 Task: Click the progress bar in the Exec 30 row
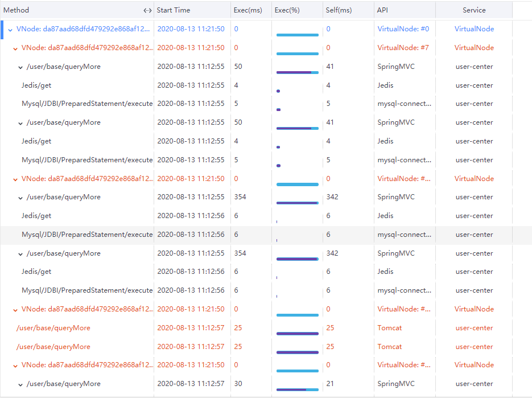pos(298,389)
